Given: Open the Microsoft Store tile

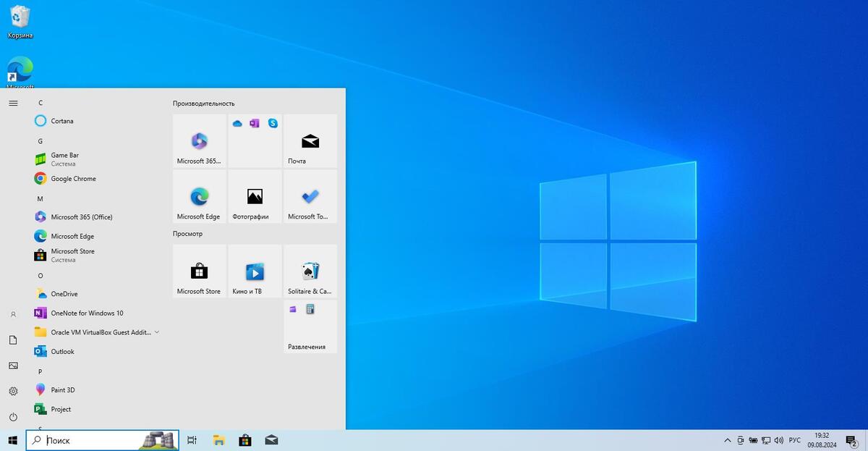Looking at the screenshot, I should click(200, 271).
